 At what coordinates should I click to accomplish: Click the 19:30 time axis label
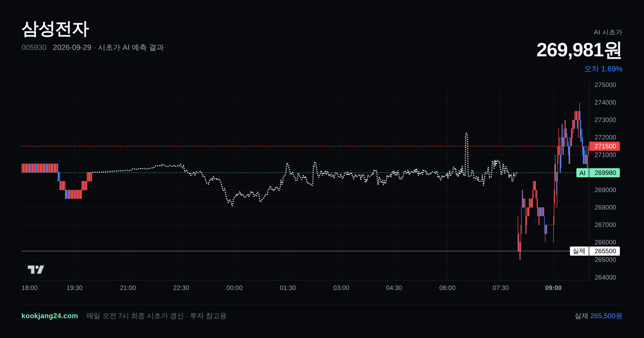point(75,288)
